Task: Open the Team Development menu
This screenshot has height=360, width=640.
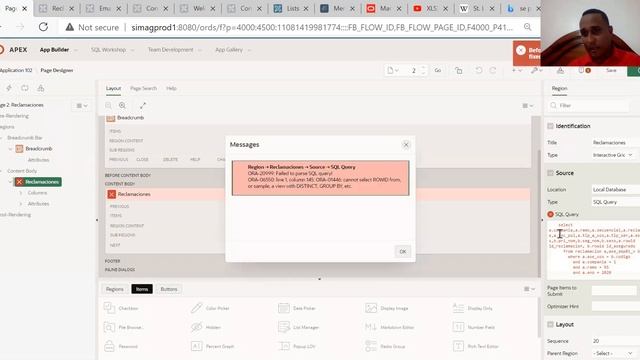Action: pos(174,50)
